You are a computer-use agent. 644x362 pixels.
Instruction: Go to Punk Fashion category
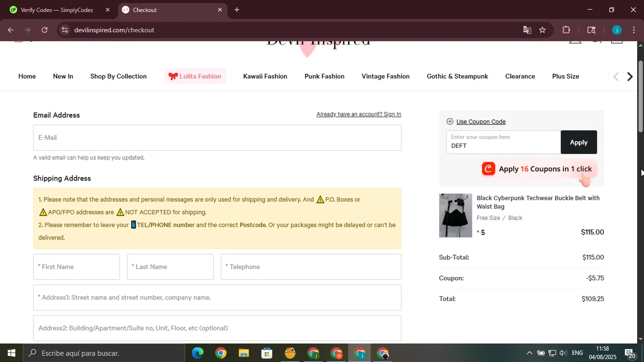point(325,76)
